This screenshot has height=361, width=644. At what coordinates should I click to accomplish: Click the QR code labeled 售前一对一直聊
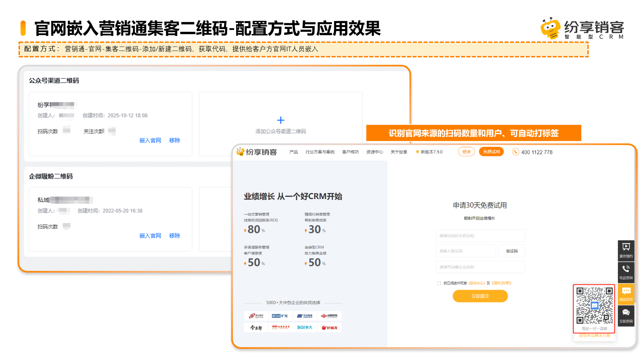click(x=594, y=305)
